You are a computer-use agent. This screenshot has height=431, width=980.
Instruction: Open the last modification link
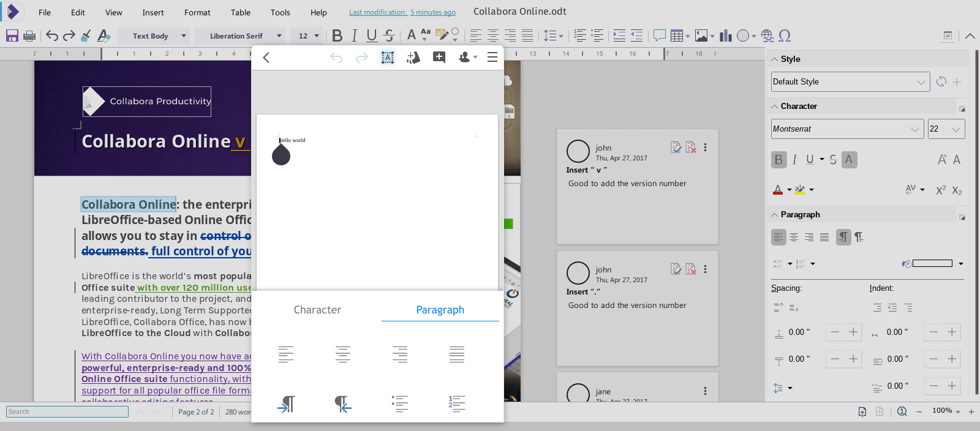click(x=402, y=12)
